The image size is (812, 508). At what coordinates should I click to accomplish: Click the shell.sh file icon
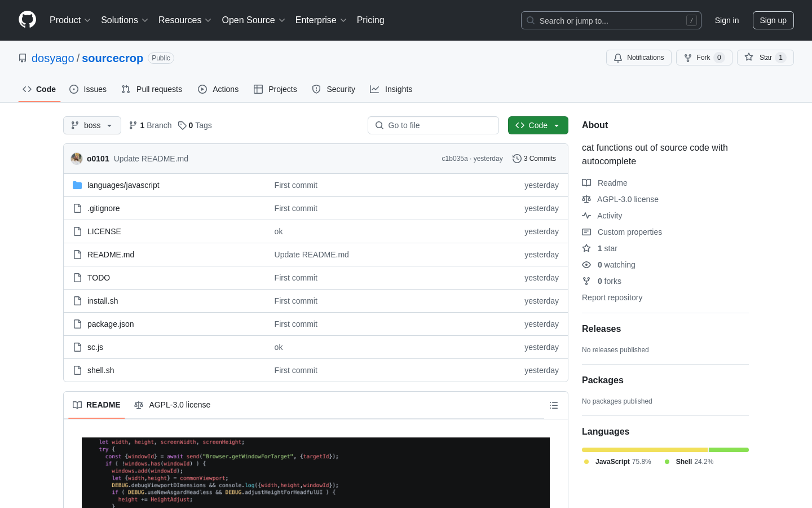point(77,370)
